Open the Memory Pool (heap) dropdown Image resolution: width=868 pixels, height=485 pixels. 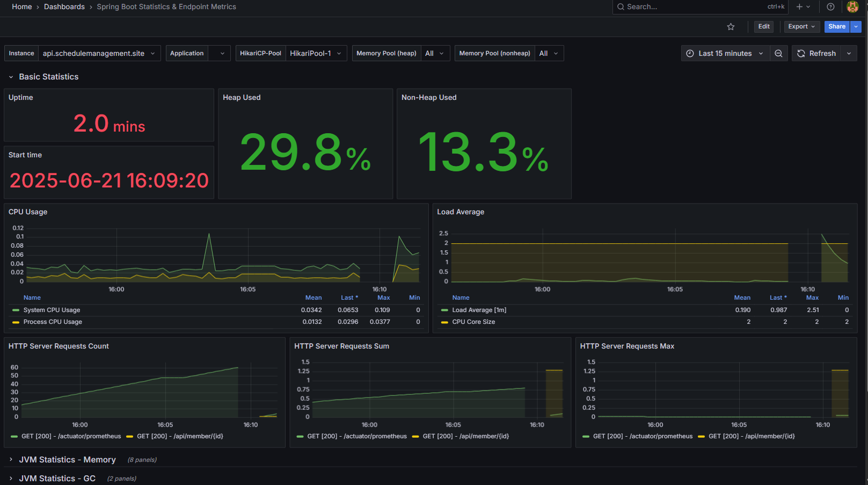pyautogui.click(x=435, y=53)
